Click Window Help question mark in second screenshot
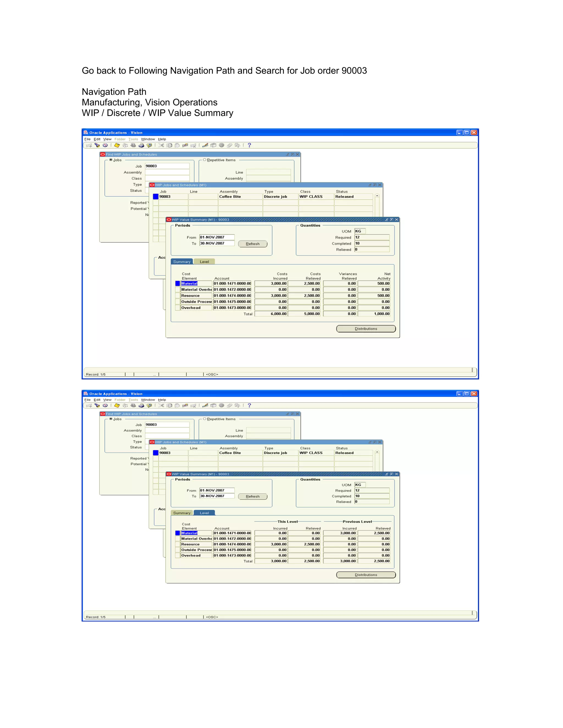 (x=250, y=406)
